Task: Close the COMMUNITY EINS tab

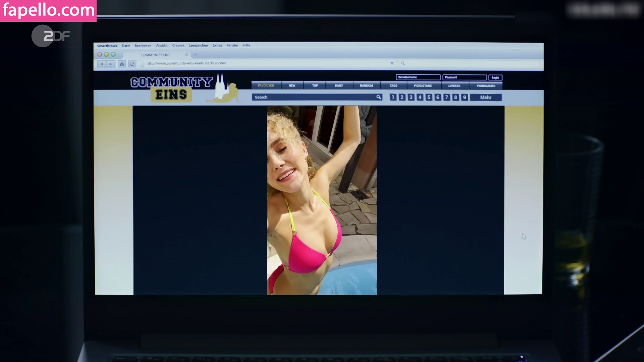Action: point(186,55)
